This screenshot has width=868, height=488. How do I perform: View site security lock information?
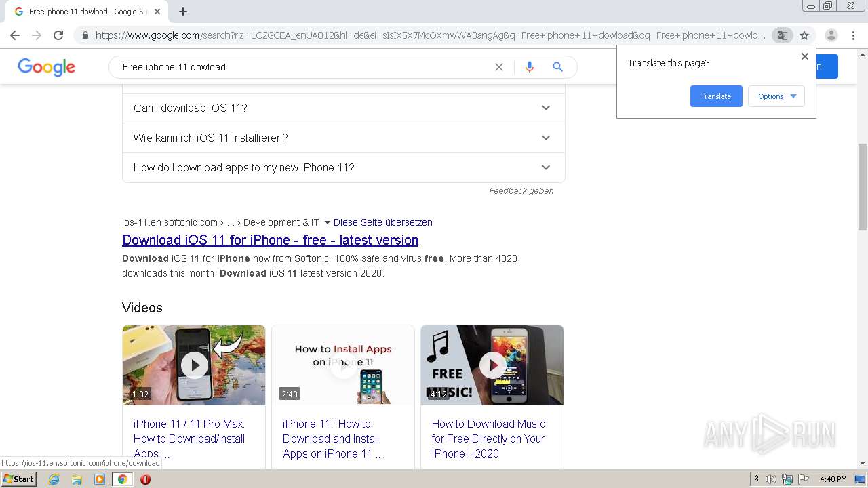click(85, 35)
